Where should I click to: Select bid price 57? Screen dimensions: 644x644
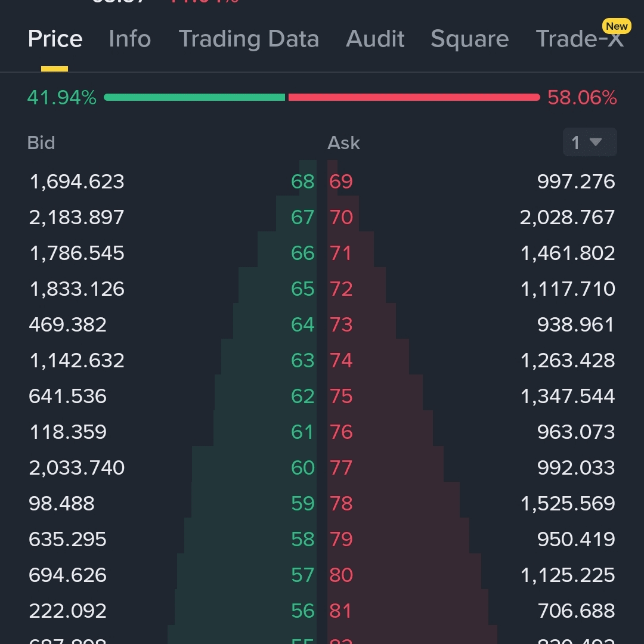[303, 575]
